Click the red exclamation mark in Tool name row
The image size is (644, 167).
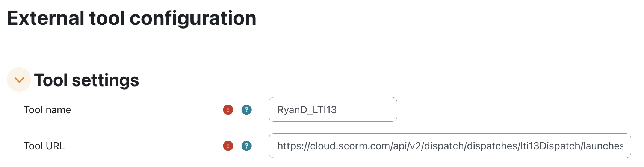[228, 110]
